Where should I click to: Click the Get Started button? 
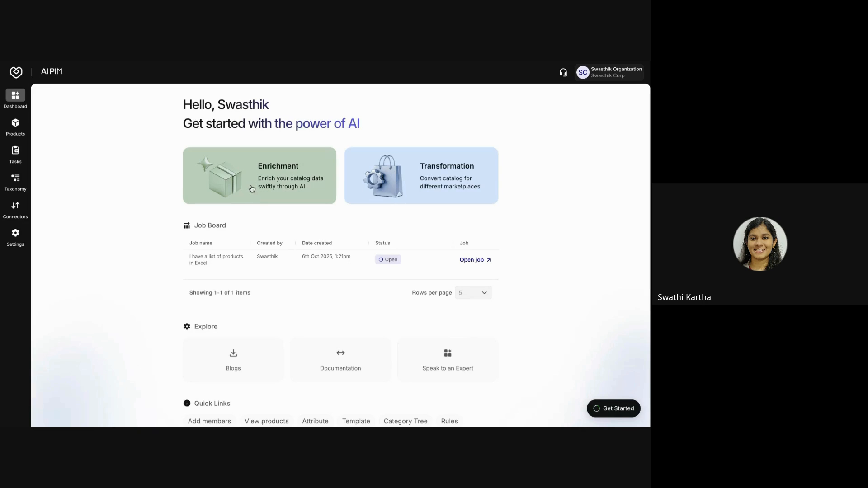coord(613,408)
